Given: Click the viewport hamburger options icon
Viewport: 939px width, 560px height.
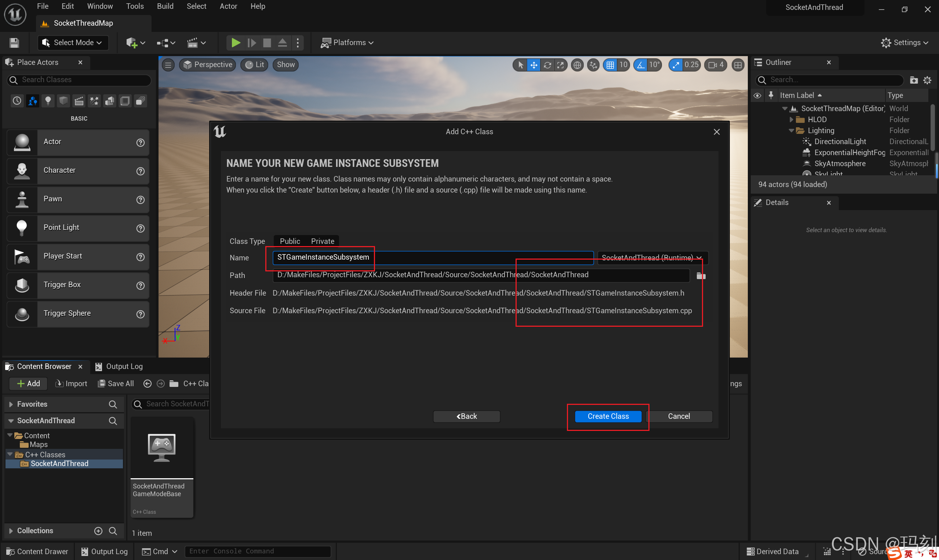Looking at the screenshot, I should click(x=168, y=65).
